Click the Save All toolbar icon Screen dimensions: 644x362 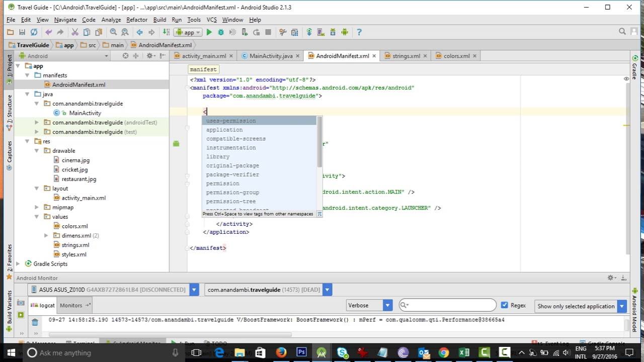(x=22, y=32)
